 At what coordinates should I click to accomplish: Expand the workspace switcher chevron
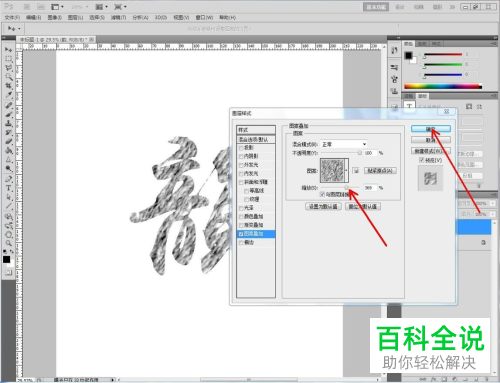452,7
